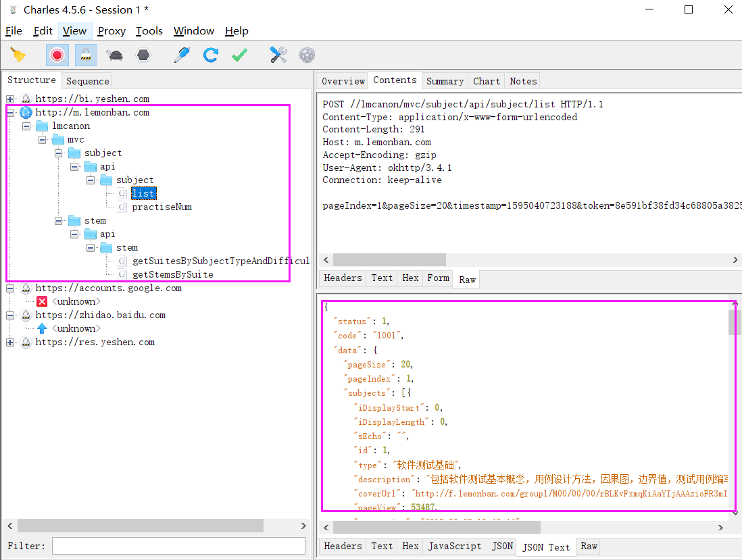Click the broom Clear Session icon
The image size is (742, 560).
18,55
